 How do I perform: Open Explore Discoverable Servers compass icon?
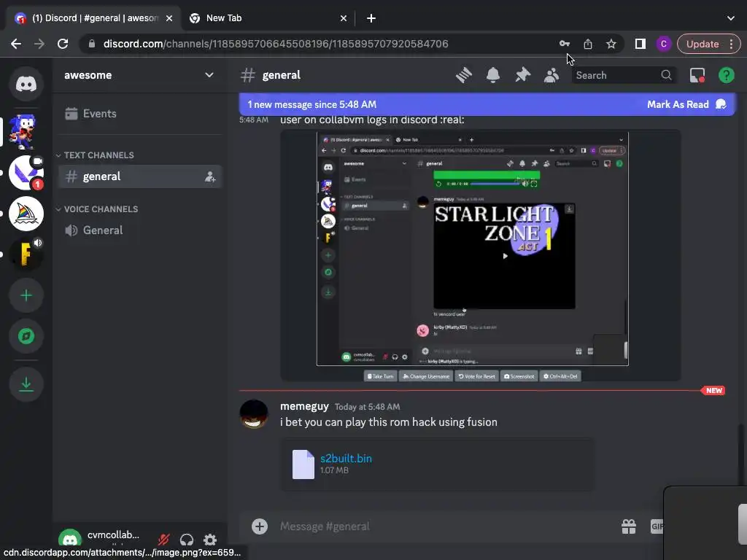click(26, 336)
